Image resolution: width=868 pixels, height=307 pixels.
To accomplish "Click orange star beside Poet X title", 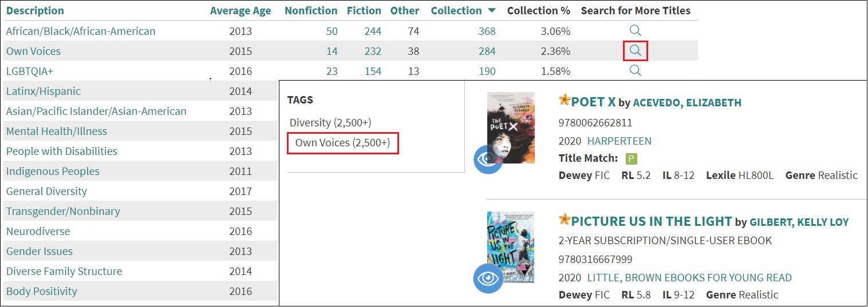I will [x=565, y=101].
